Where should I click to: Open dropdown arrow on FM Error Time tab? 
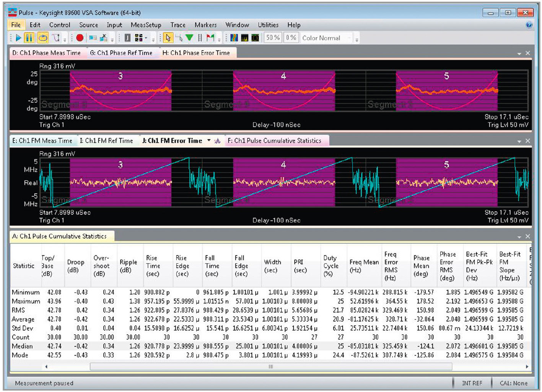click(209, 141)
